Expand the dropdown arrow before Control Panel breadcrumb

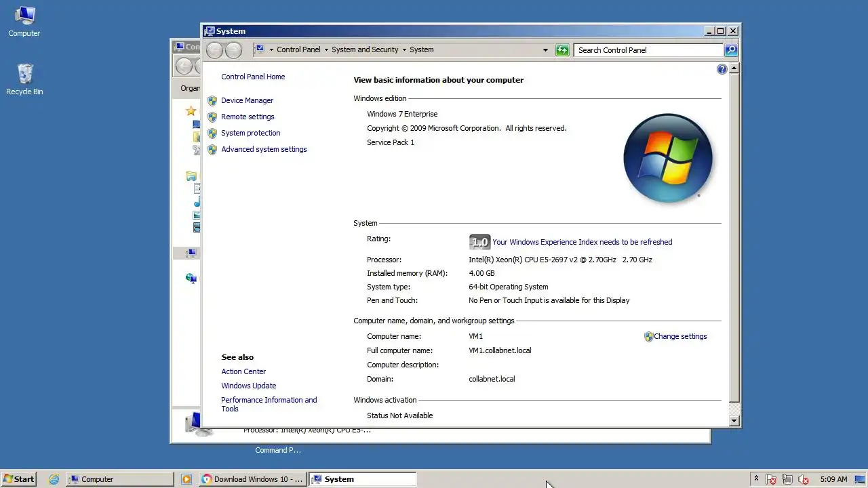point(271,50)
